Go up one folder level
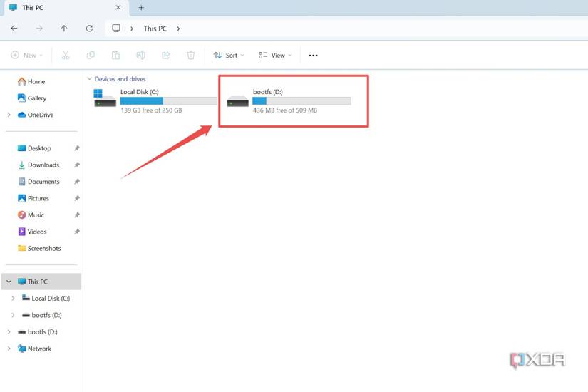 coord(64,28)
